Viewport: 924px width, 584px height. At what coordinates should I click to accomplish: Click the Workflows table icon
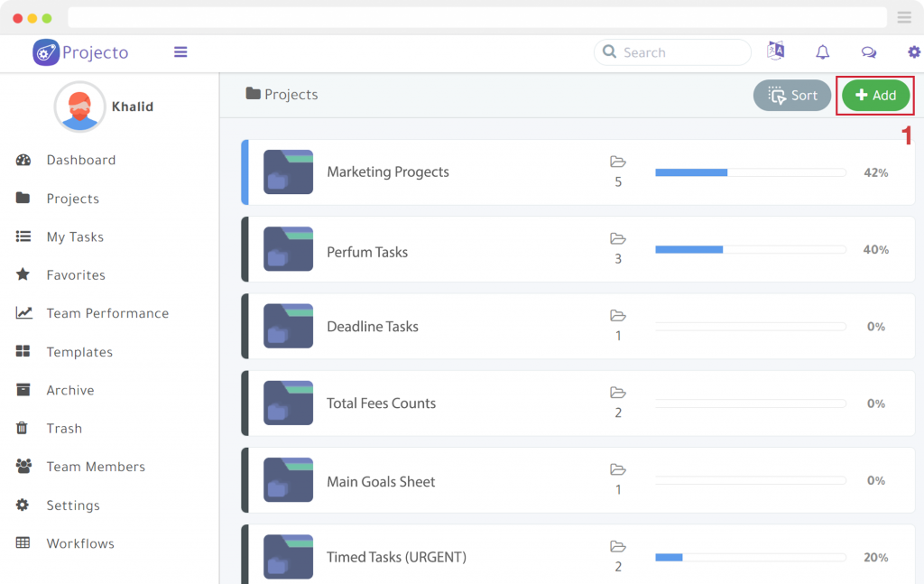pyautogui.click(x=23, y=542)
